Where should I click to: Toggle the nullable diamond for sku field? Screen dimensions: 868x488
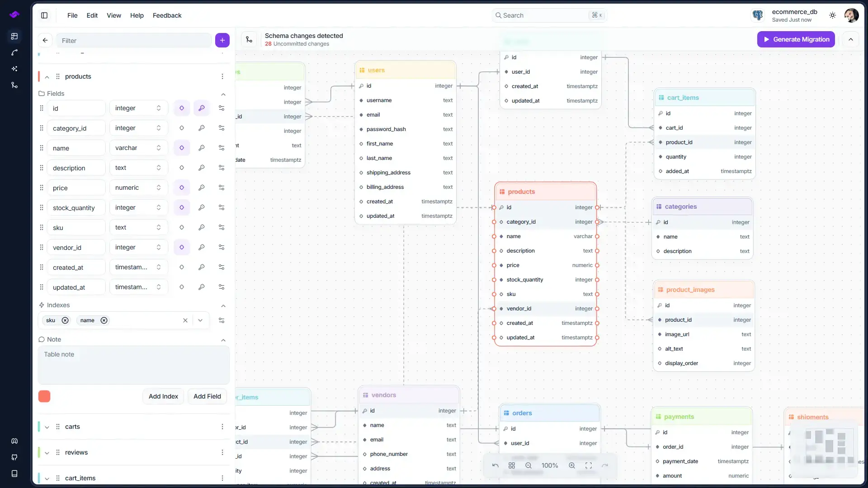point(182,227)
